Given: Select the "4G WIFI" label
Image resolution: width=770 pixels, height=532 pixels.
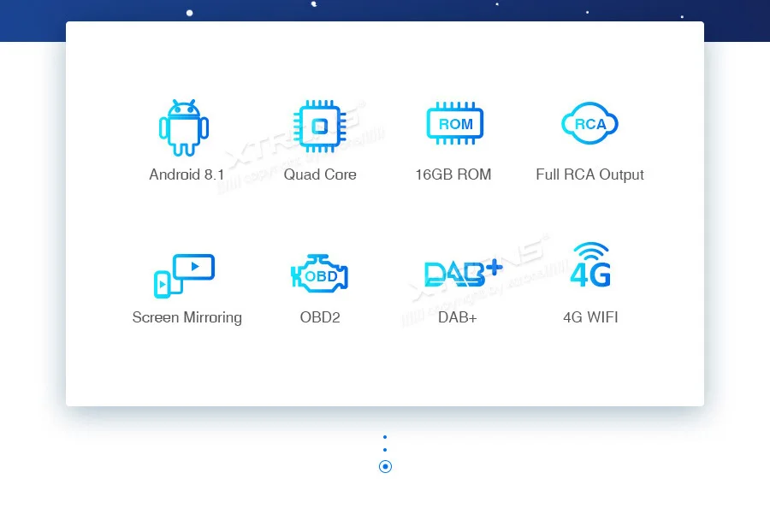Looking at the screenshot, I should coord(590,317).
